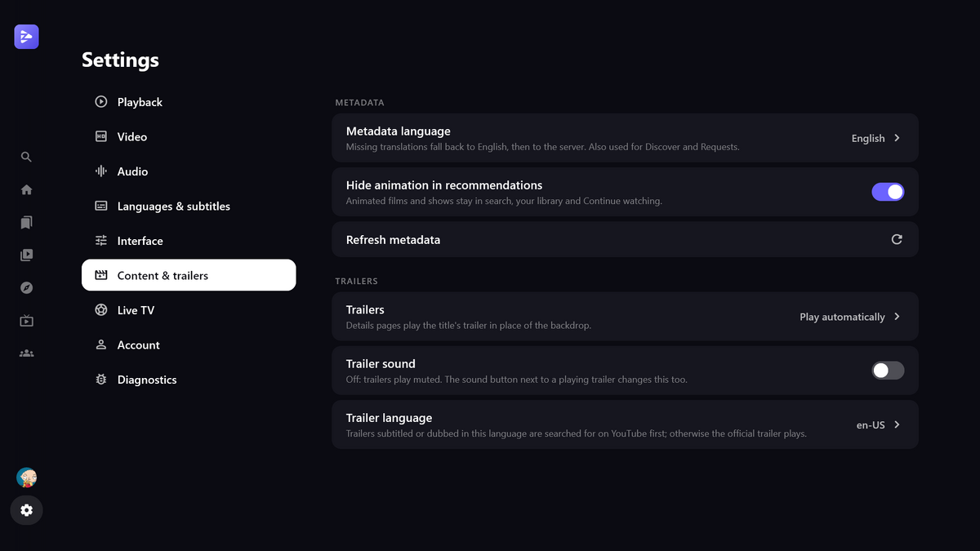
Task: Select Languages & subtitles section
Action: click(x=189, y=206)
